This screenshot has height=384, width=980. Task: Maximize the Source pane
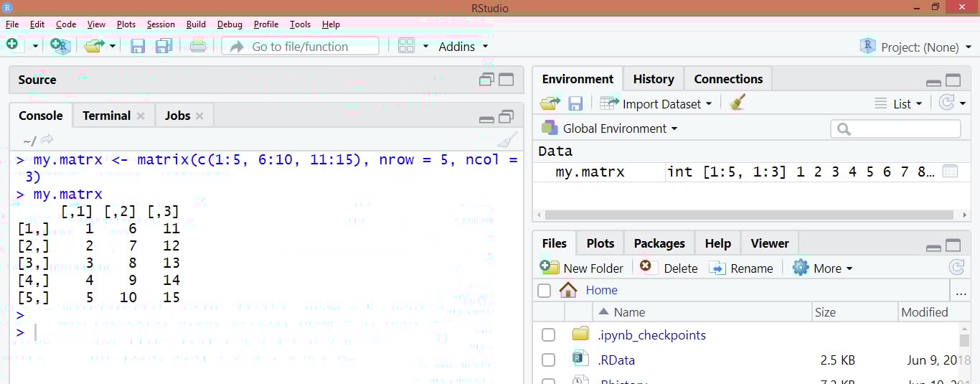(x=507, y=80)
